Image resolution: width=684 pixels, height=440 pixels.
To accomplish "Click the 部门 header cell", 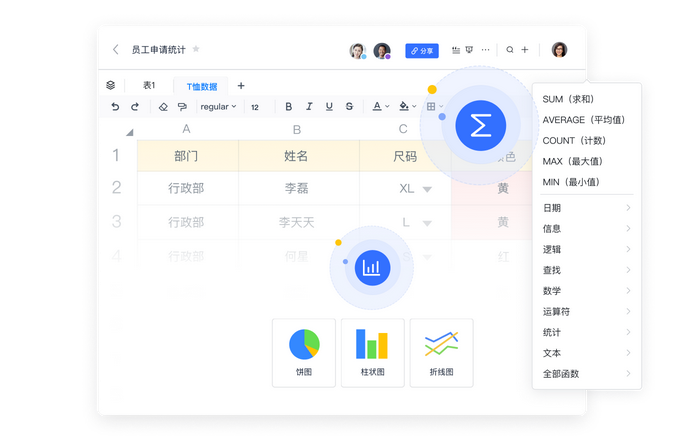I will click(188, 156).
